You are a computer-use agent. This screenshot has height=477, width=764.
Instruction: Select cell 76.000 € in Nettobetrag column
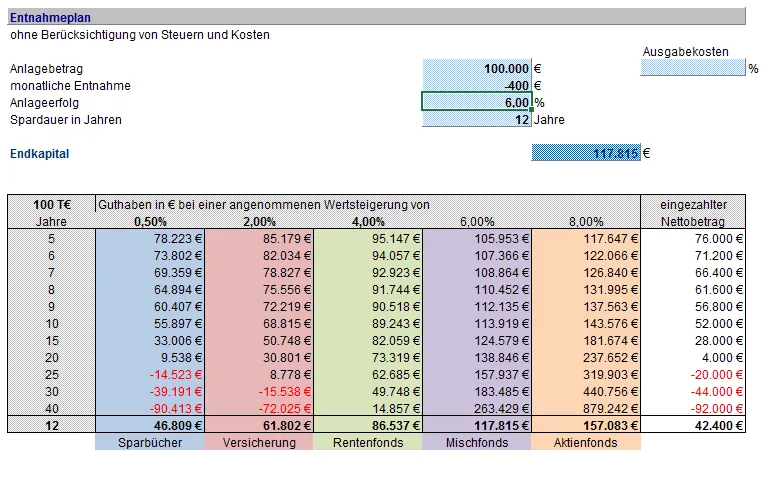coord(693,239)
